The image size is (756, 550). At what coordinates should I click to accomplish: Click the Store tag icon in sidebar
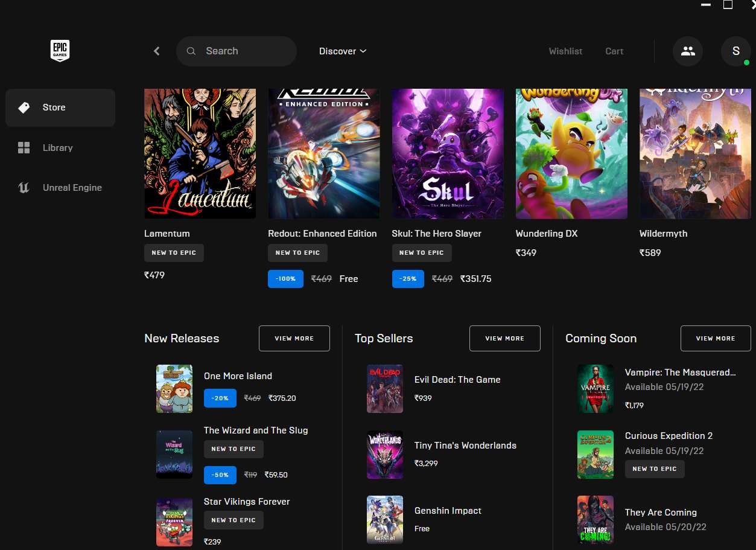[24, 107]
